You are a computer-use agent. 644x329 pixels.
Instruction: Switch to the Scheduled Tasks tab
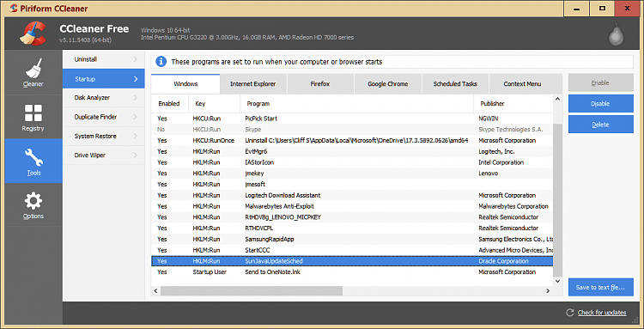pyautogui.click(x=455, y=84)
